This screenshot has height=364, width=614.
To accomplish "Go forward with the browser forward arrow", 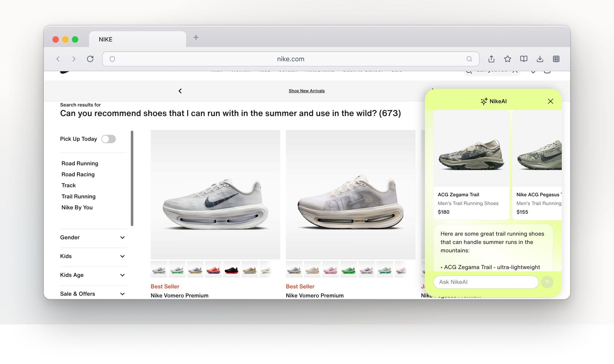I will coord(74,59).
